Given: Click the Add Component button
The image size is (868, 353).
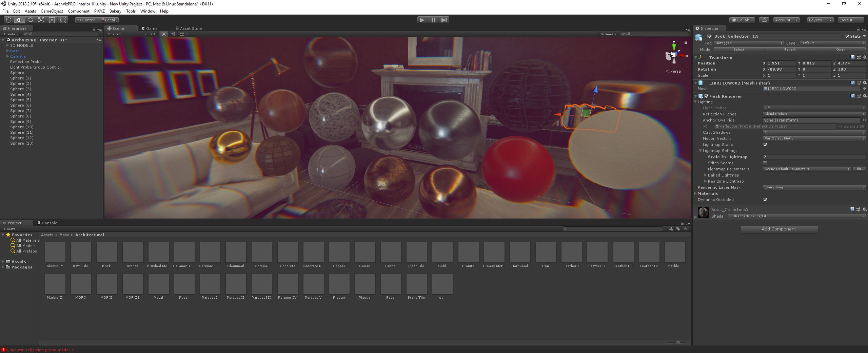Looking at the screenshot, I should click(x=779, y=229).
